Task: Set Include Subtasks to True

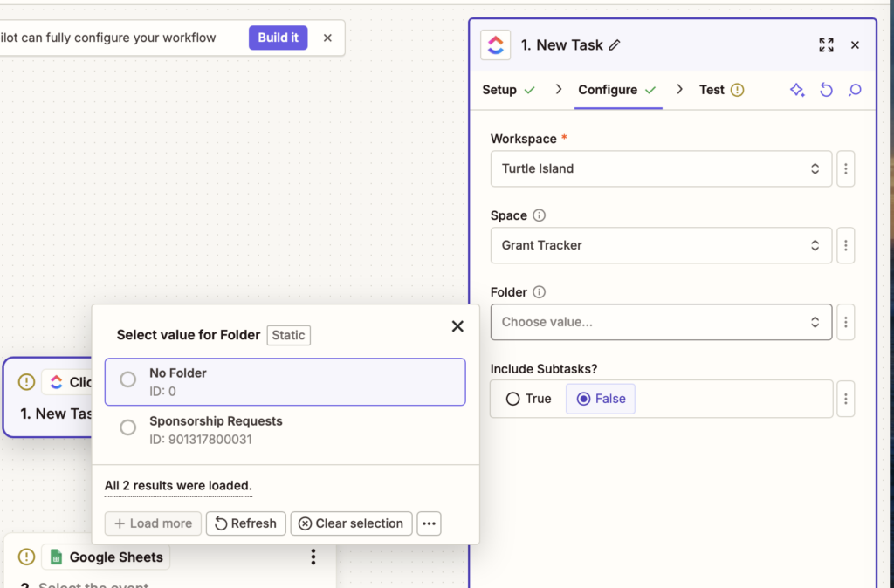Action: [528, 399]
